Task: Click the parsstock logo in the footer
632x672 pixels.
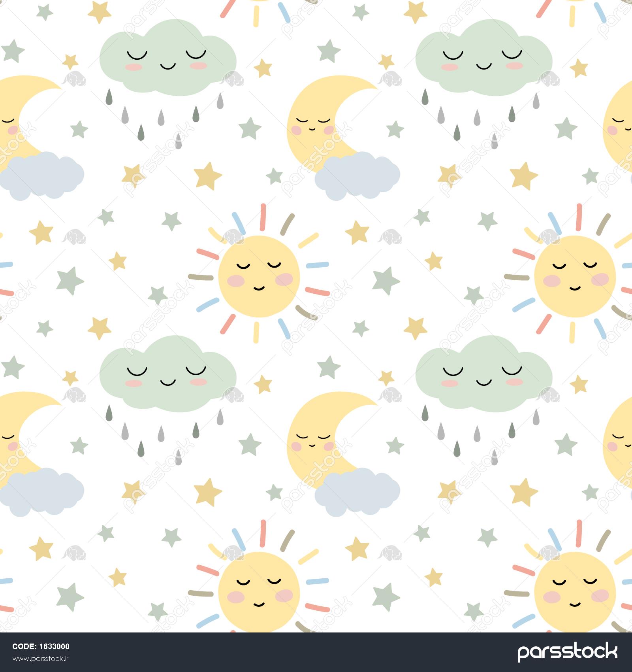Action: coord(567,652)
